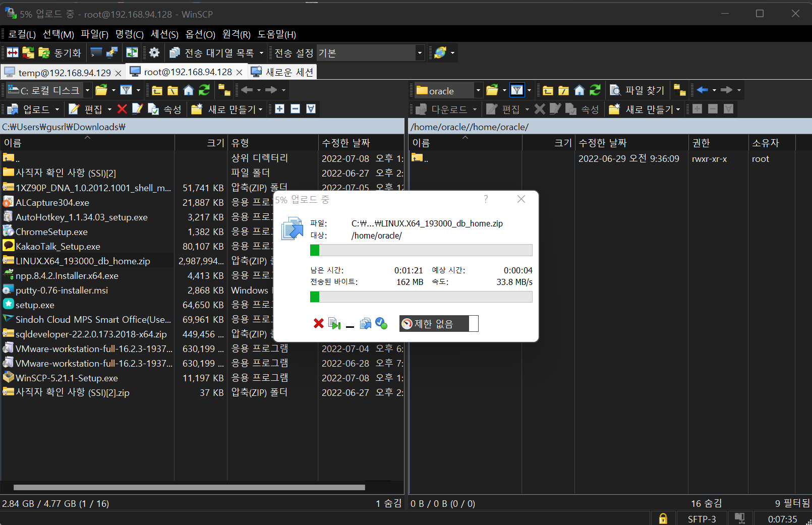Click the globe refresh icon in main toolbar
812x525 pixels.
pos(440,52)
